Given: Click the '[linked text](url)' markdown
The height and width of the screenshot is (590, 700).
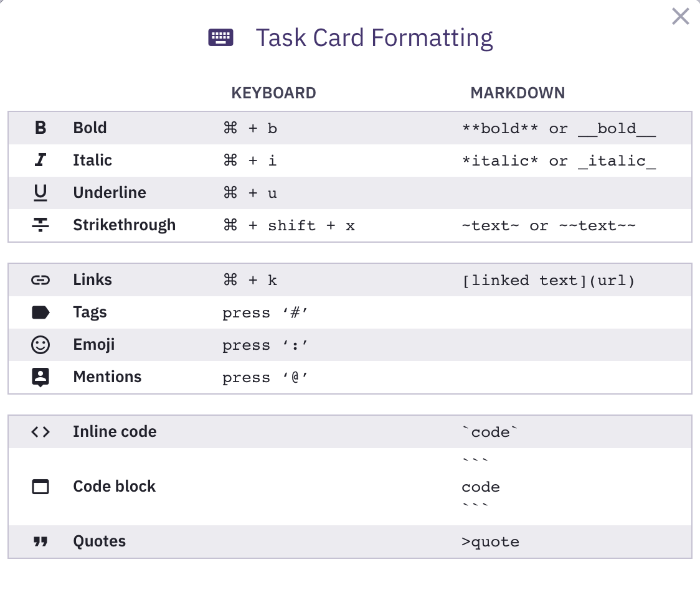Looking at the screenshot, I should point(549,281).
